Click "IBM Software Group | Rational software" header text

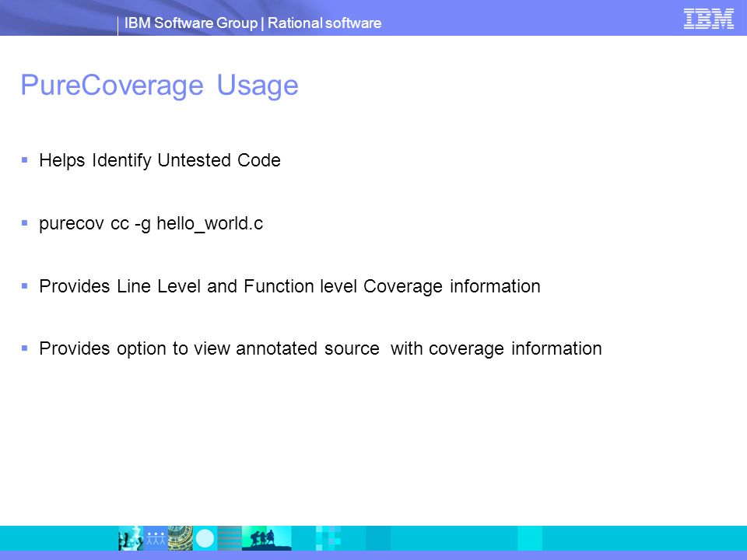pyautogui.click(x=252, y=23)
